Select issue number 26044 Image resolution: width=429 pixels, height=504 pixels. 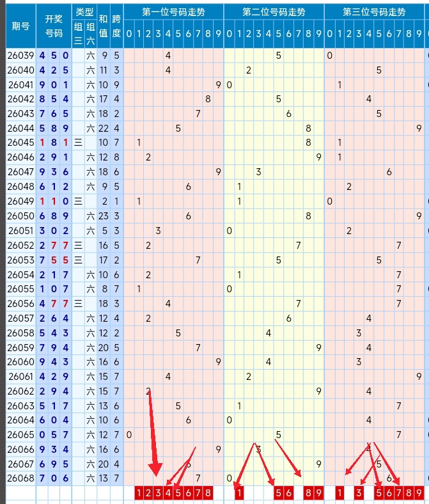(21, 129)
